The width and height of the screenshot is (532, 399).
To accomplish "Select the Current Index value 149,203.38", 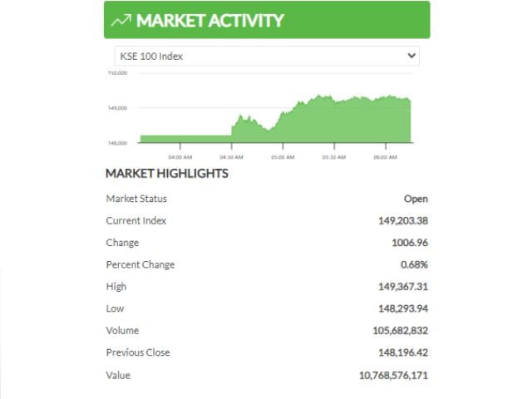I will pyautogui.click(x=403, y=221).
